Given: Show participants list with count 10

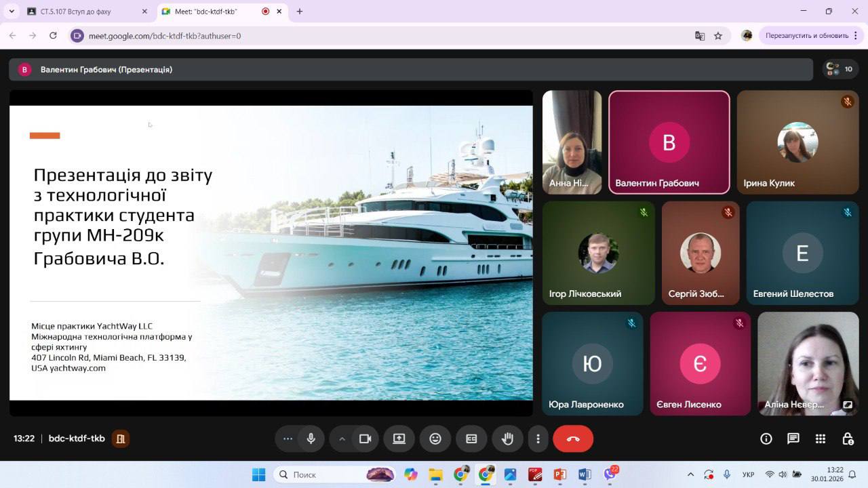Looking at the screenshot, I should click(840, 69).
